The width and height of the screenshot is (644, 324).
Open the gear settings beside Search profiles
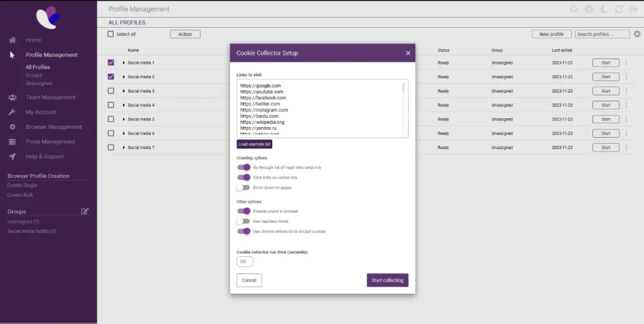tap(637, 34)
